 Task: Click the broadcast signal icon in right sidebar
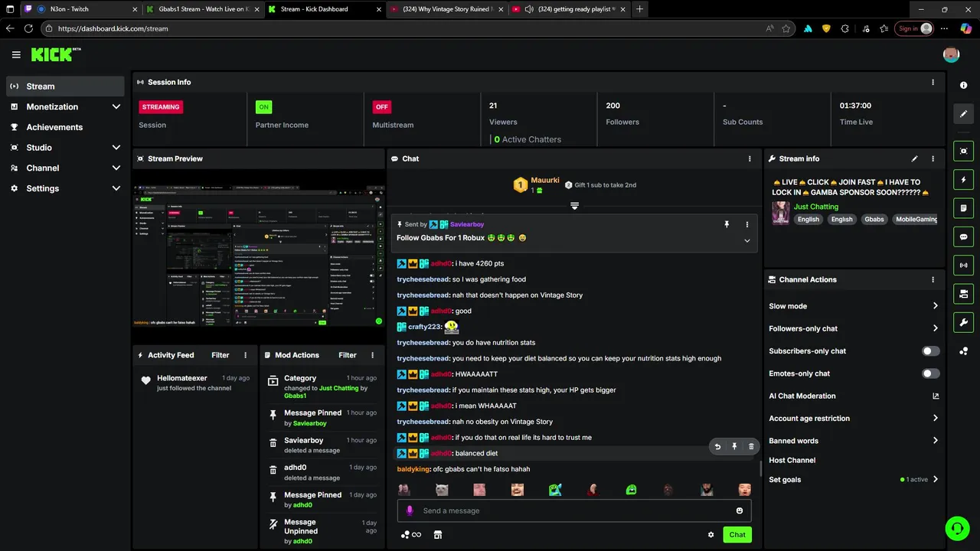(964, 266)
